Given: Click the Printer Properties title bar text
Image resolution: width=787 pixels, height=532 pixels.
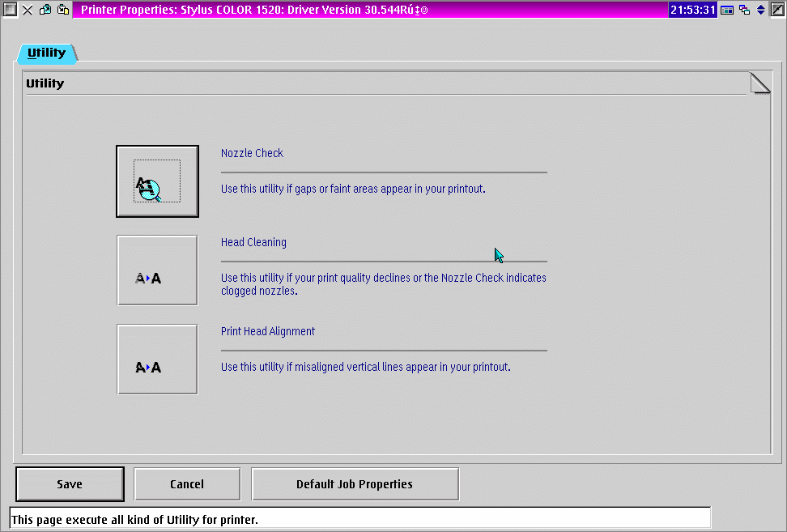Looking at the screenshot, I should point(254,10).
